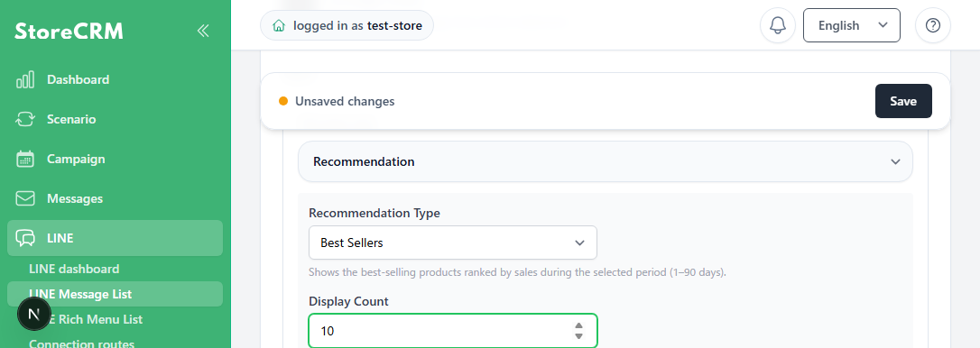
Task: Open LINE Rich Menu List item
Action: (86, 319)
